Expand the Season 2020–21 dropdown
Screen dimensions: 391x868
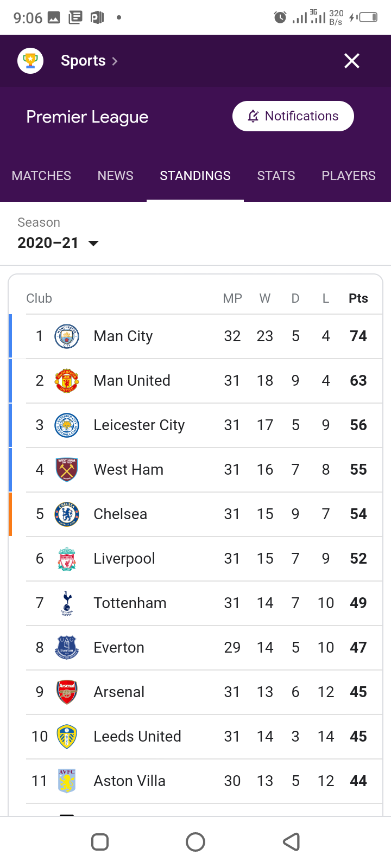point(58,242)
